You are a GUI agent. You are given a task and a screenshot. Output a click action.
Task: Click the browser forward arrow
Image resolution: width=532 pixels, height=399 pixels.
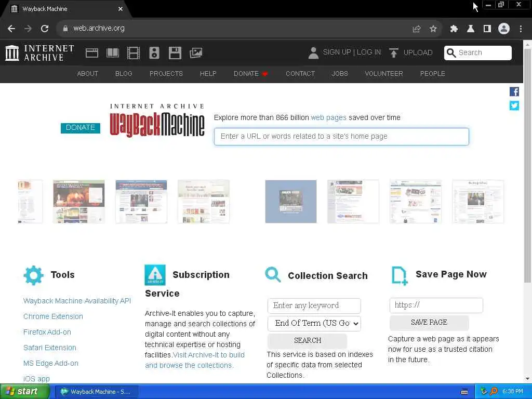pyautogui.click(x=28, y=29)
